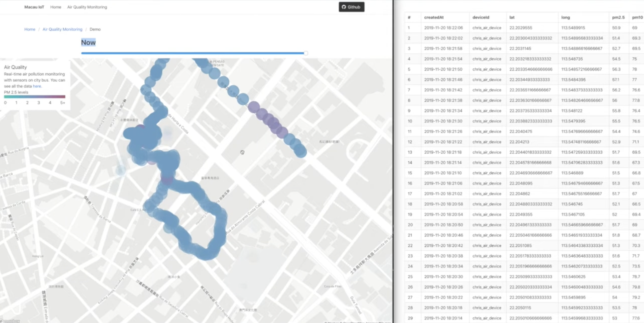Viewport: 644px width, 323px height.
Task: Open the Home navbar menu item
Action: point(55,7)
